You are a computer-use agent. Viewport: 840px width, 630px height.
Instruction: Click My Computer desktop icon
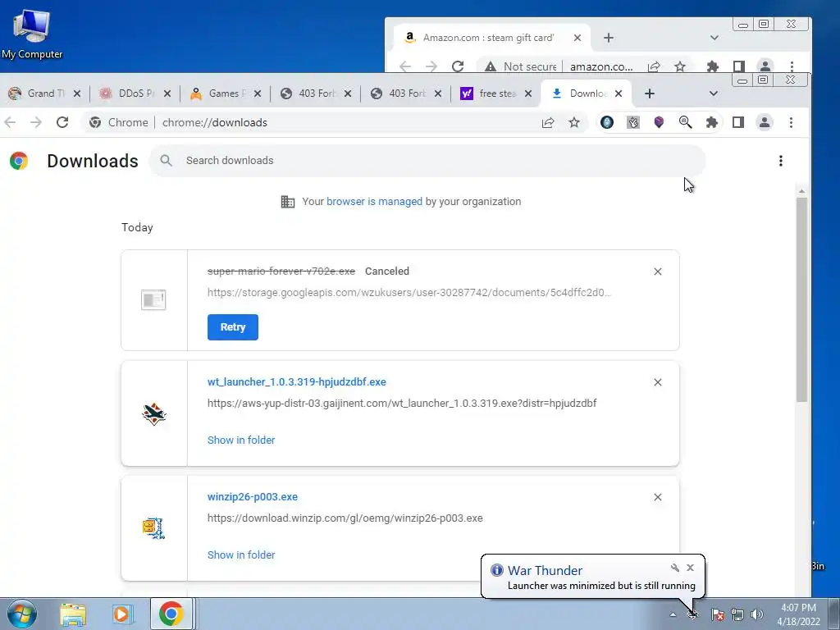(x=32, y=34)
